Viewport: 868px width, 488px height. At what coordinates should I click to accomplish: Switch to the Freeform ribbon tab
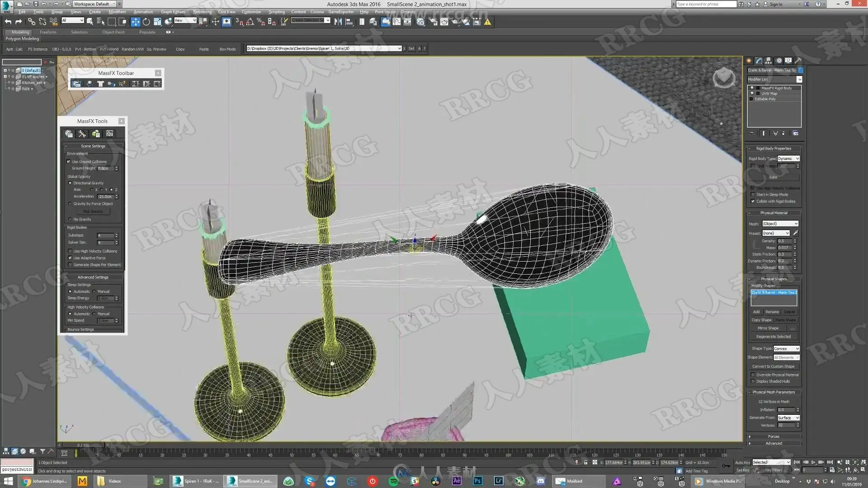pos(48,32)
